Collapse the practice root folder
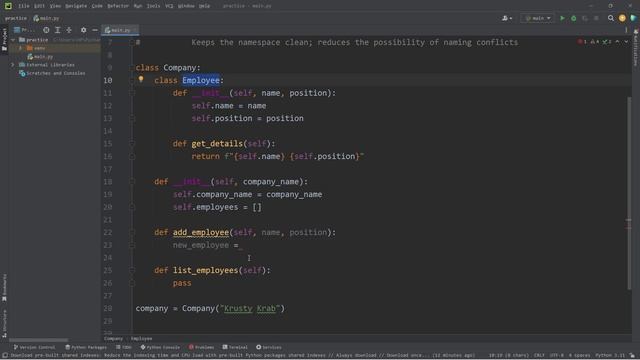The width and height of the screenshot is (640, 360). (x=13, y=40)
